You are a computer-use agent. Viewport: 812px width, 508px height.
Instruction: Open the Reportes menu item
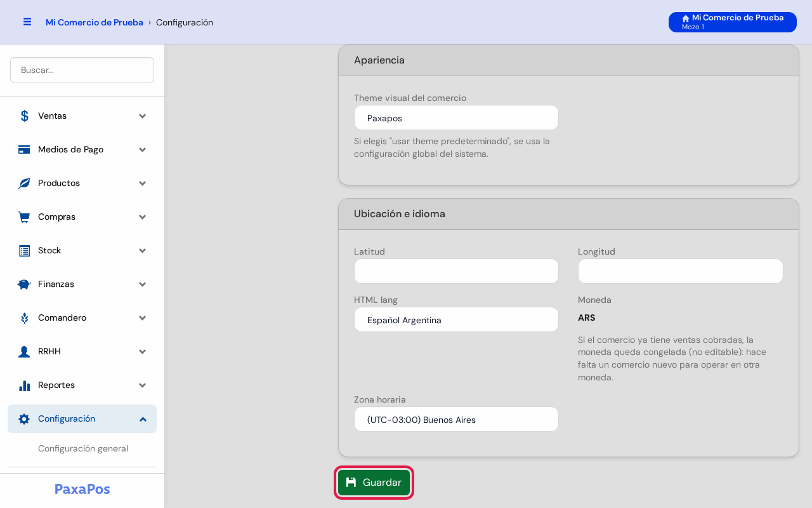point(82,385)
